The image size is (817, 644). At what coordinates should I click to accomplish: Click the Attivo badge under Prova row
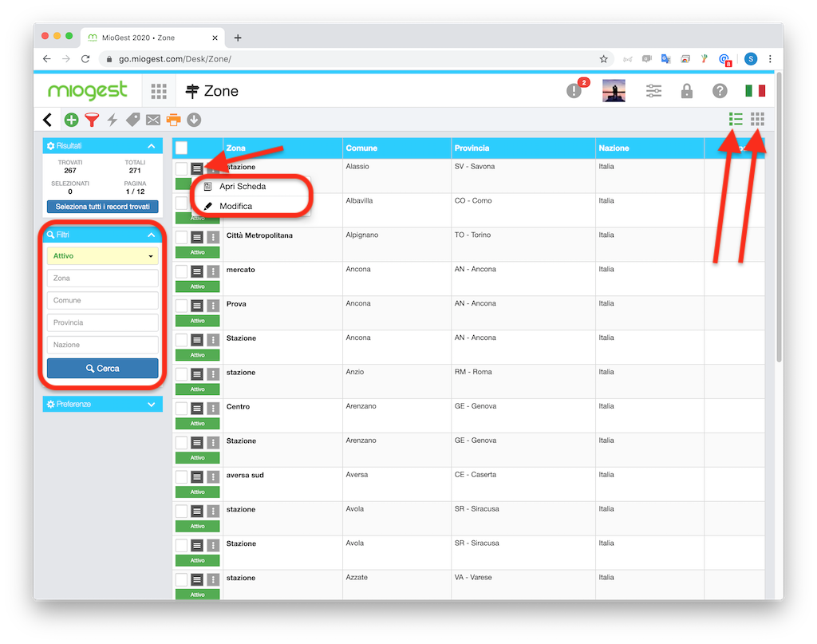coord(198,321)
